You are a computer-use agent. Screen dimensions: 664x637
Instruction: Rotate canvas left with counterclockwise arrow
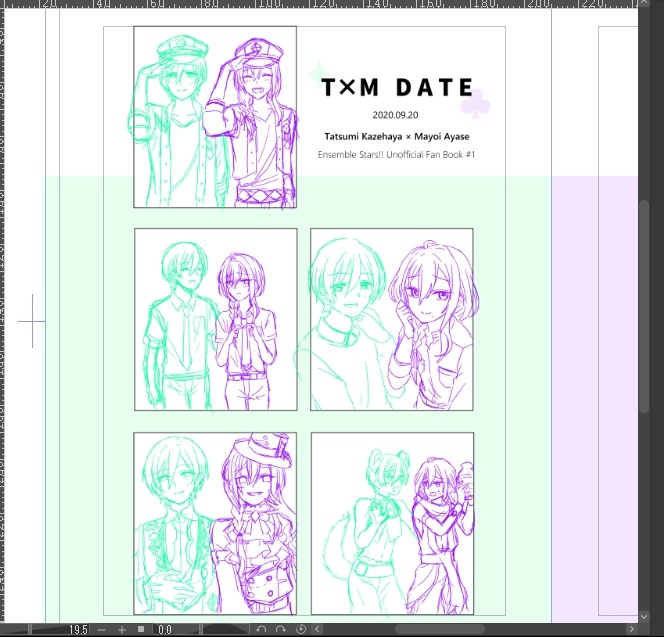(261, 629)
